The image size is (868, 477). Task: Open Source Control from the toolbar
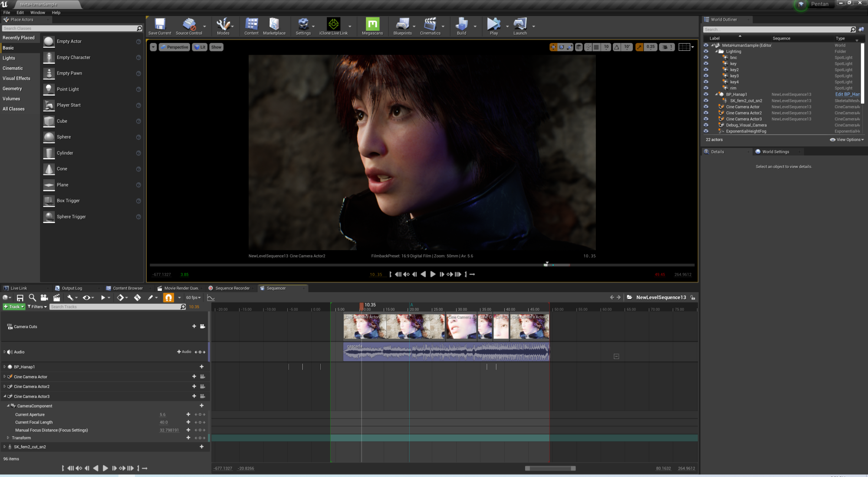[189, 26]
